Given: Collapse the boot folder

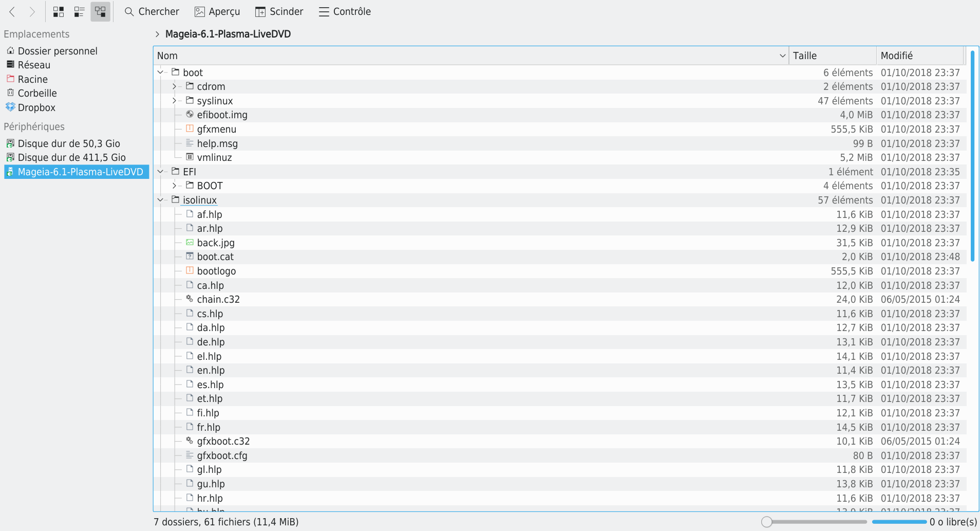Looking at the screenshot, I should point(160,72).
